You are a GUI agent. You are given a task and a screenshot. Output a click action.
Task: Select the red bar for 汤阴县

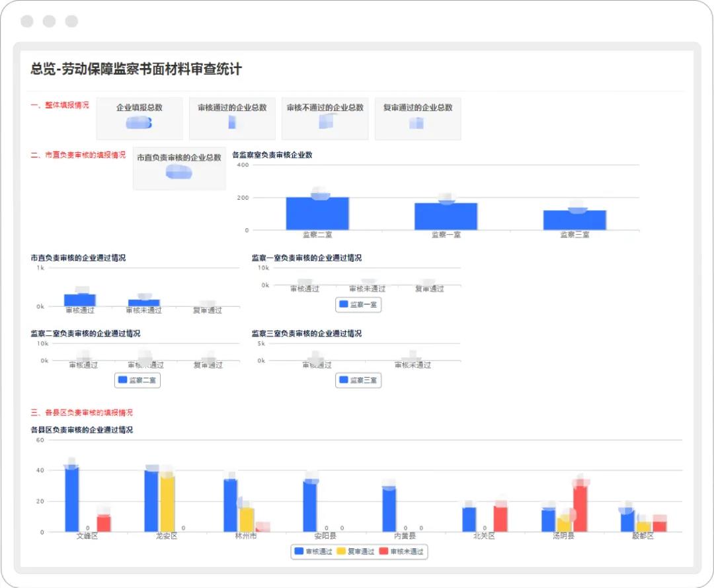580,508
